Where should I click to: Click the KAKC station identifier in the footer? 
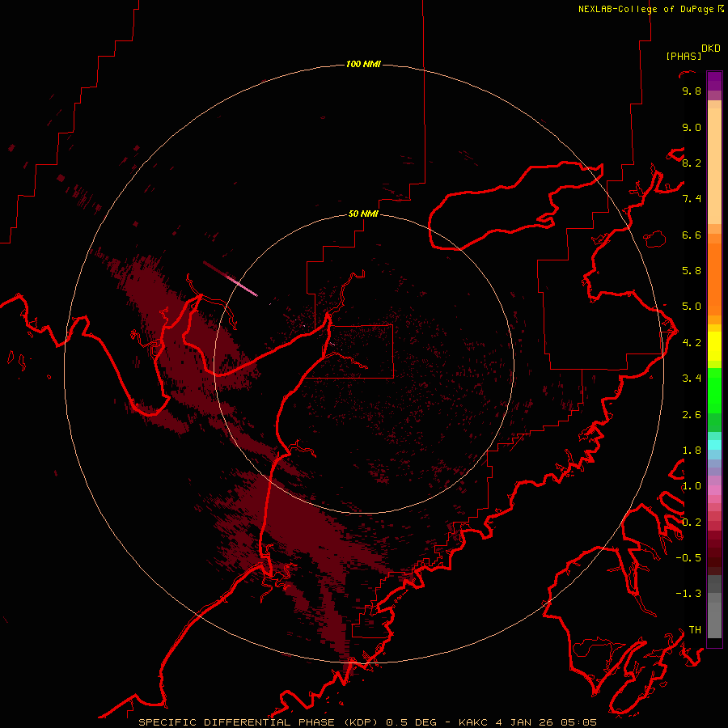[x=473, y=722]
